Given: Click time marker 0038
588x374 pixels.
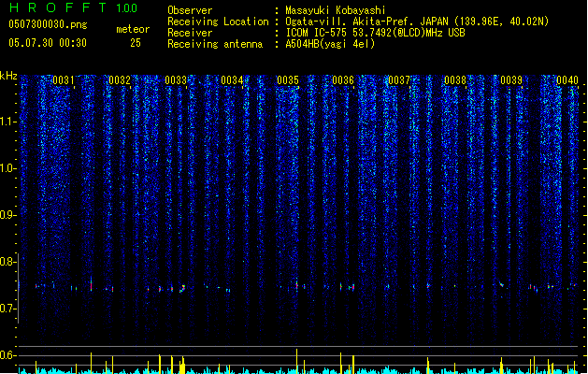Looking at the screenshot, I should (455, 80).
